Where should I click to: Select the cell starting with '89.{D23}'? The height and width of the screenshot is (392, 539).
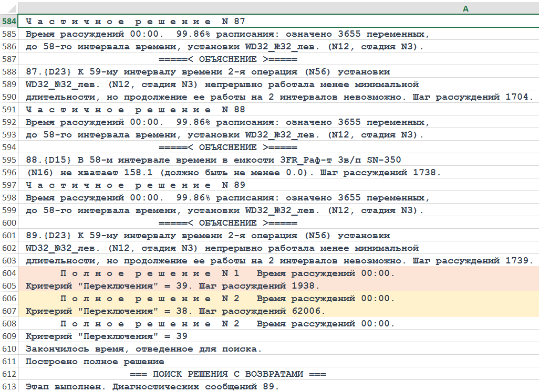[x=208, y=236]
